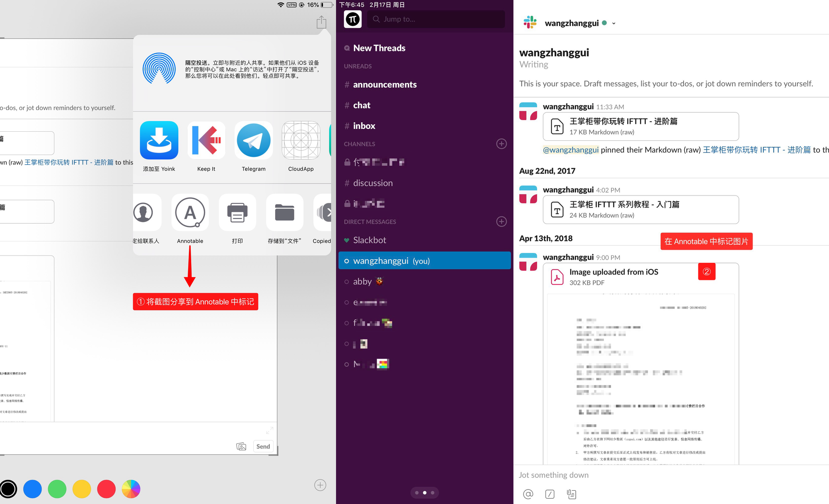Click the Send button in the left window
The width and height of the screenshot is (829, 504).
263,446
